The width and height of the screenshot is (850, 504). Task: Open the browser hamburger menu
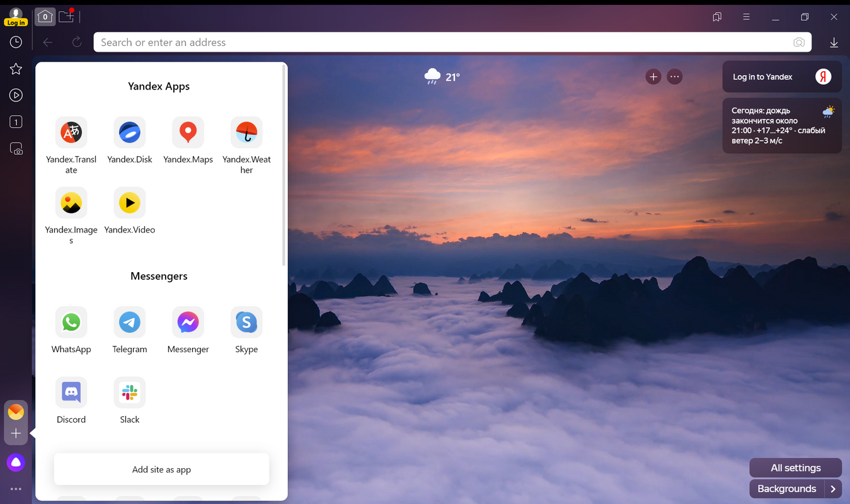point(746,17)
